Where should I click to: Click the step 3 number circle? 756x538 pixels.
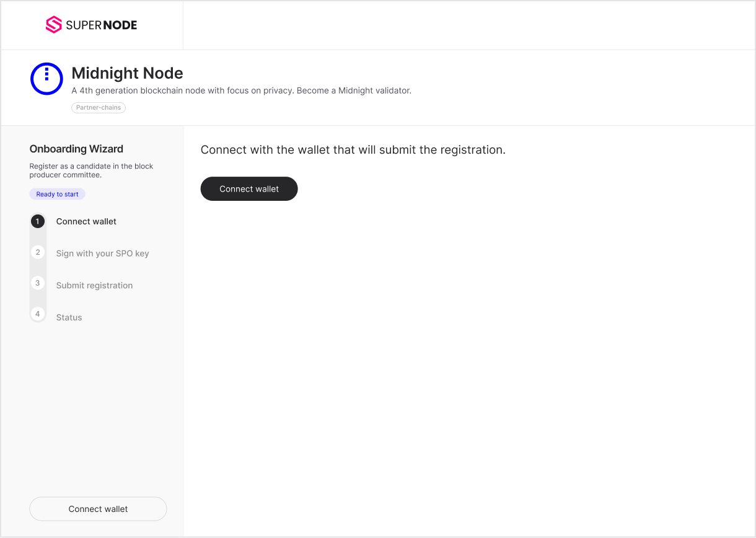coord(38,283)
